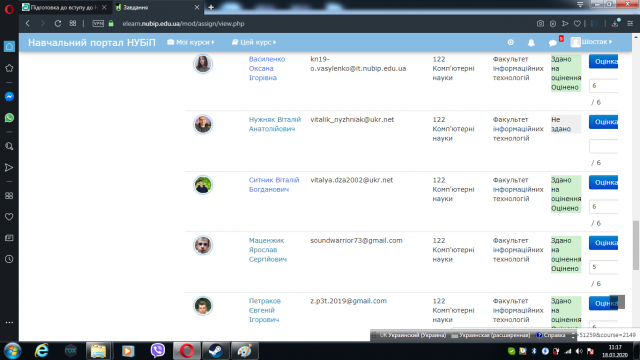This screenshot has width=640, height=360.
Task: Open Навчальний портал НУБіП home link
Action: coord(91,42)
